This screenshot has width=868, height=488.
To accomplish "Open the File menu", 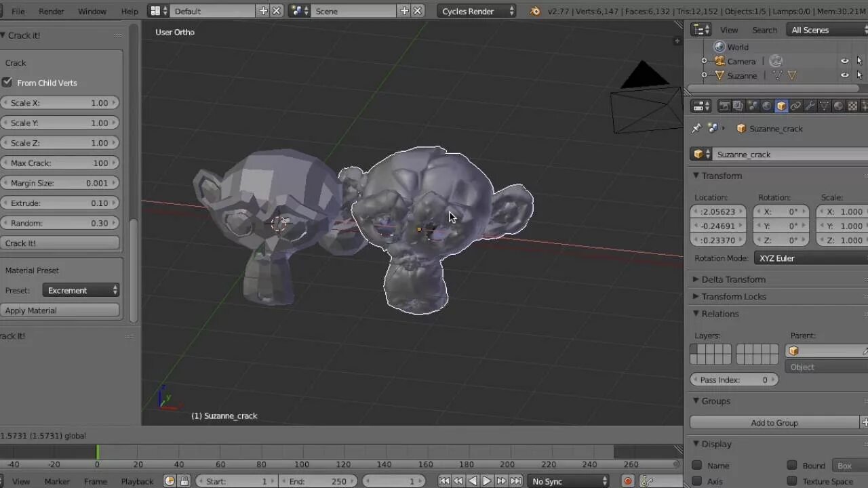I will coord(18,11).
